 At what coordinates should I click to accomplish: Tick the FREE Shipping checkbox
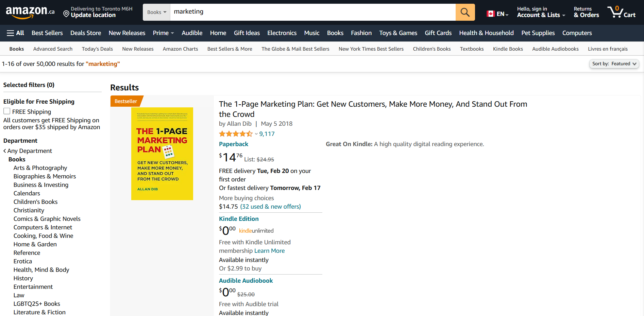(x=7, y=111)
